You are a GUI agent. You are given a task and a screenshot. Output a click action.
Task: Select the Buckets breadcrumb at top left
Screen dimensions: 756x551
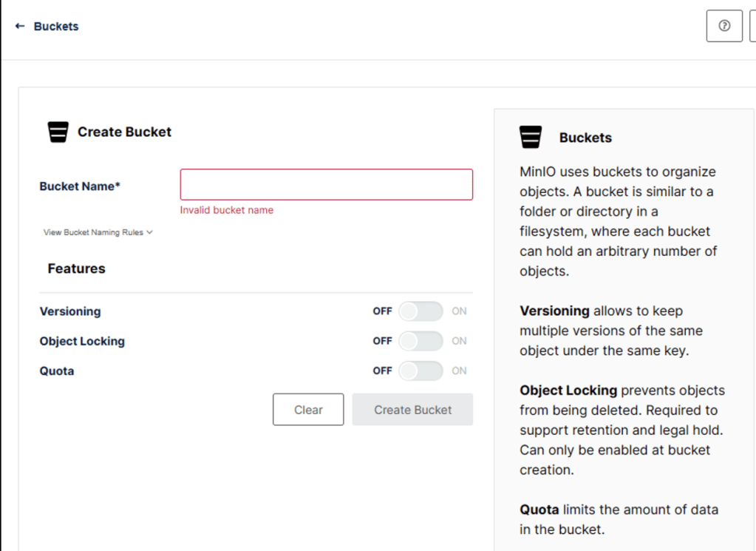[55, 26]
